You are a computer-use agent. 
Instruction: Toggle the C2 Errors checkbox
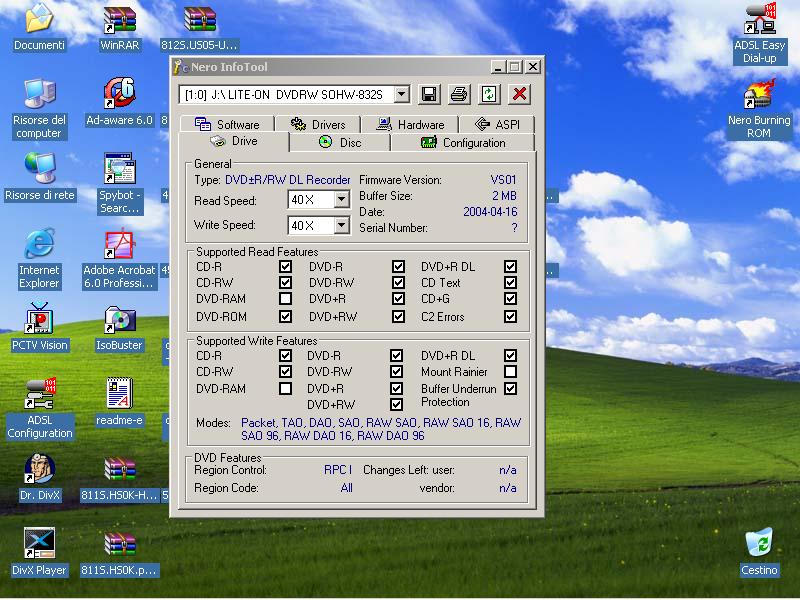coord(510,316)
